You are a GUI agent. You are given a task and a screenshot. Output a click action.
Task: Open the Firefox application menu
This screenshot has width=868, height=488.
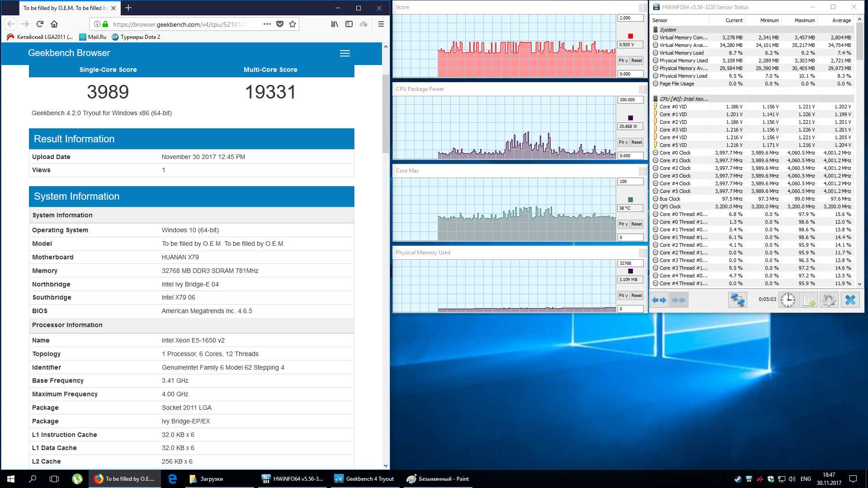pyautogui.click(x=381, y=24)
